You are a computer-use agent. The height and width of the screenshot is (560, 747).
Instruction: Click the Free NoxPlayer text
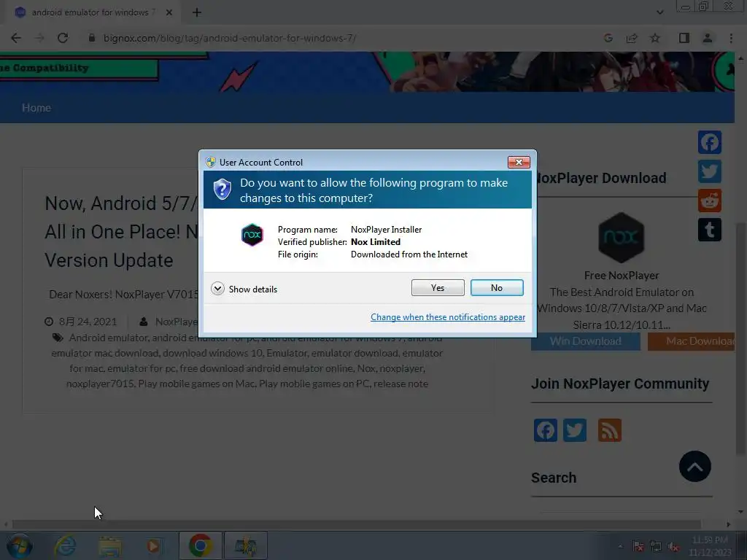(x=622, y=276)
